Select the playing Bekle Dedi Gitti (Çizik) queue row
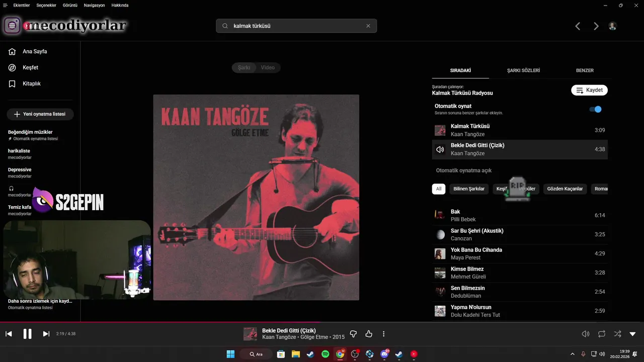Viewport: 644px width, 362px height. [520, 149]
